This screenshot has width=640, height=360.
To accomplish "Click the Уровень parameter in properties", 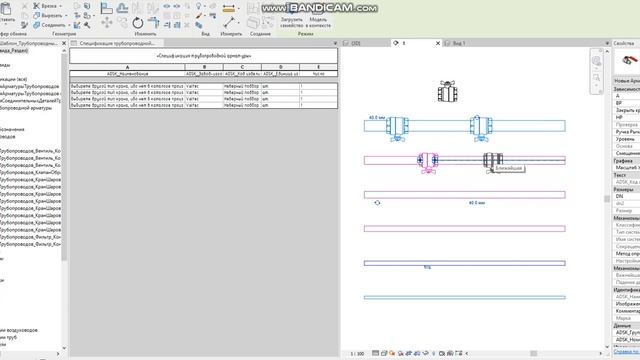I will click(627, 139).
